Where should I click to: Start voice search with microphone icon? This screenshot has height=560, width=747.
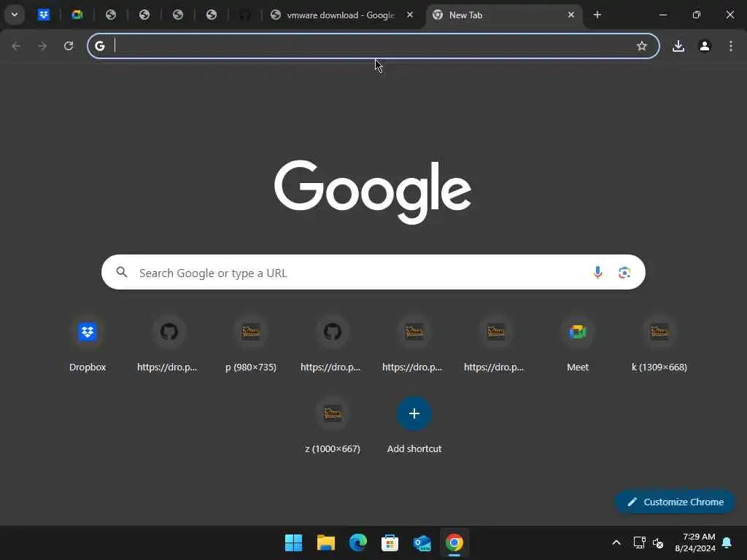click(597, 273)
